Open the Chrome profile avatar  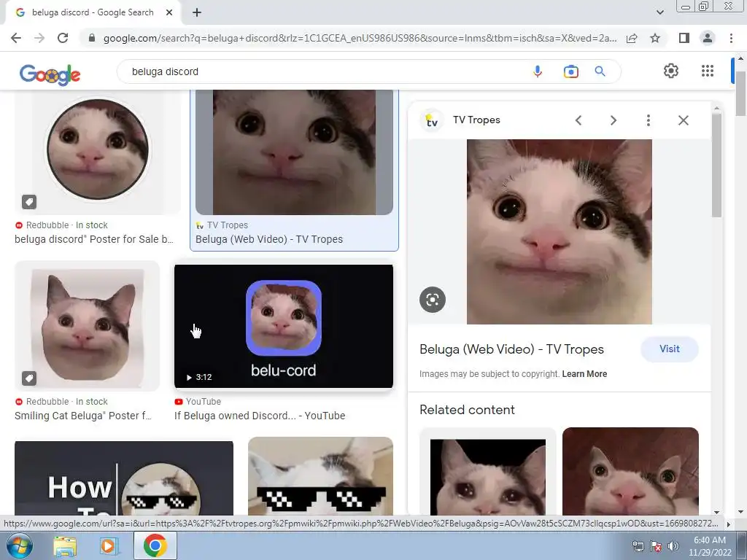click(x=708, y=38)
